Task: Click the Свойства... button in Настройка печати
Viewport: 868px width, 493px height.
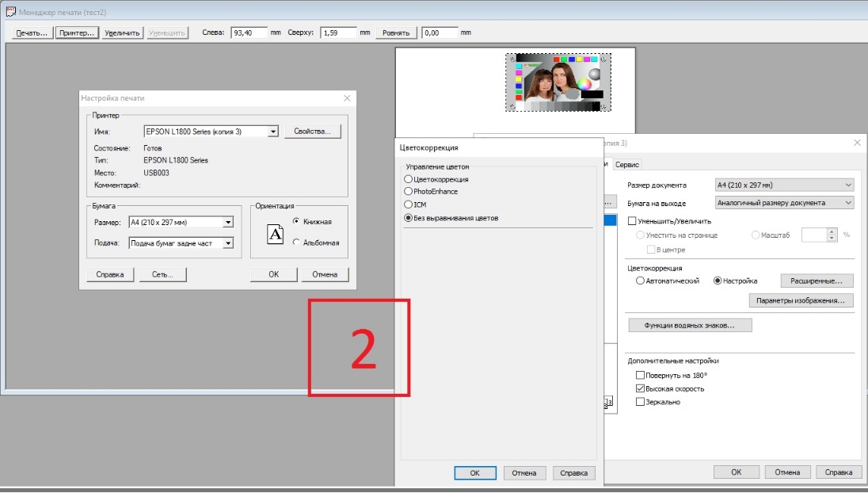Action: (312, 132)
